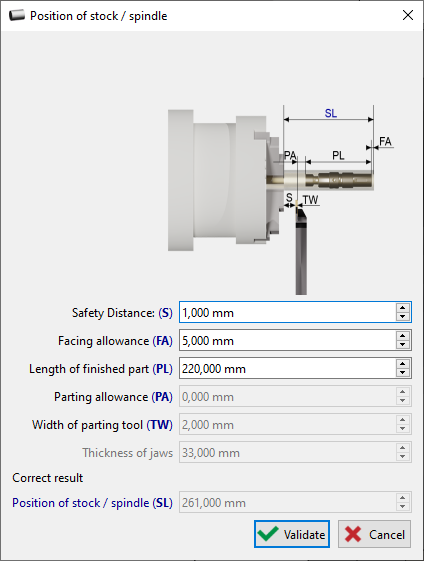Viewport: 424px width, 561px height.
Task: Click the Position of stock / spindle (SL) field
Action: (x=295, y=502)
